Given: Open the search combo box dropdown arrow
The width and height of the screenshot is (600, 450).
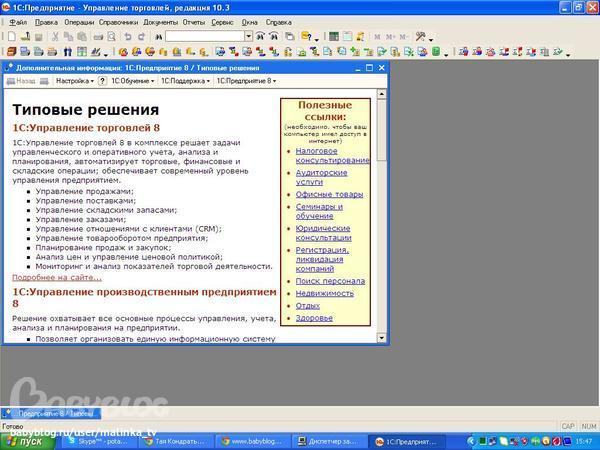Looking at the screenshot, I should pyautogui.click(x=249, y=36).
